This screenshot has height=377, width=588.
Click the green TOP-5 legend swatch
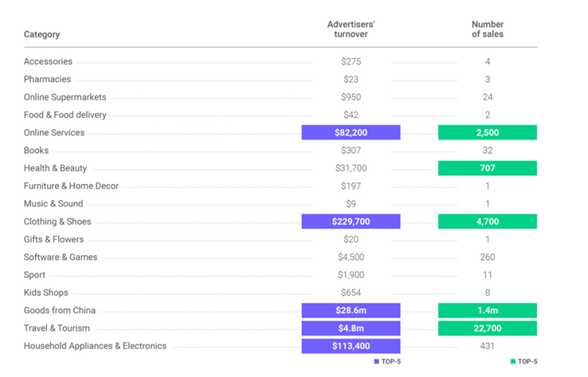pos(513,362)
